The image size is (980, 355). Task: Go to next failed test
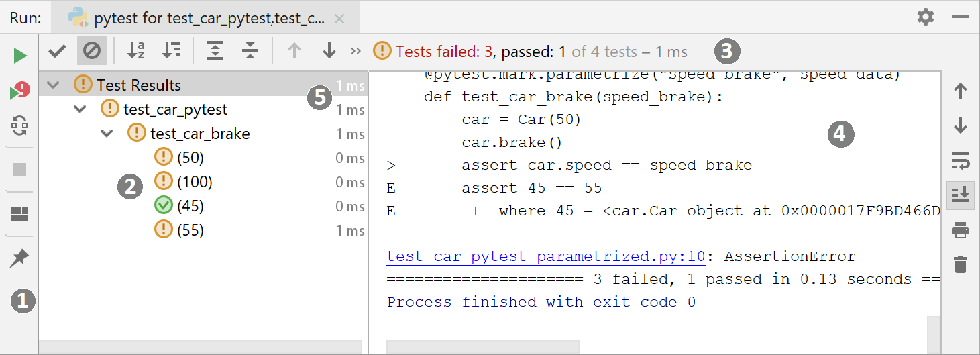pyautogui.click(x=329, y=50)
